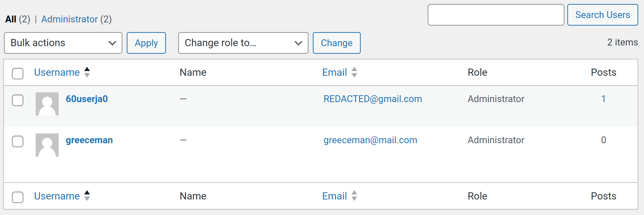Click sort arrows beside bottom Username header
This screenshot has width=644, height=215.
click(87, 196)
